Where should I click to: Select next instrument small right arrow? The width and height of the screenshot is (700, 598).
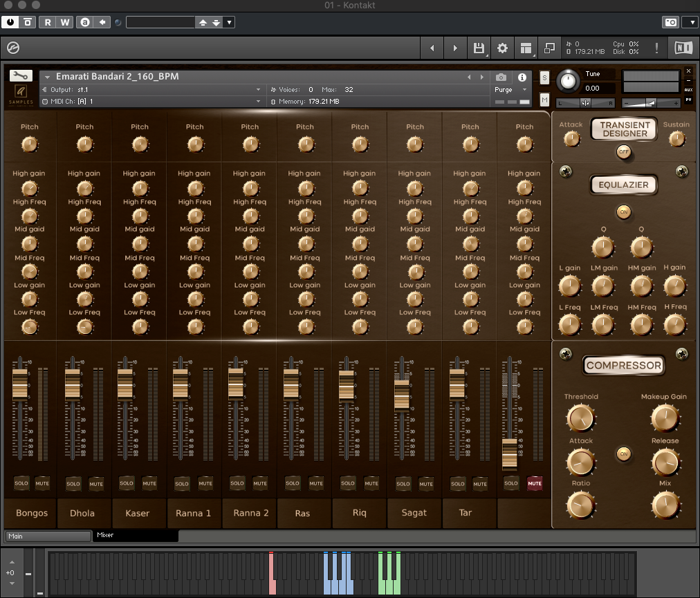point(481,77)
